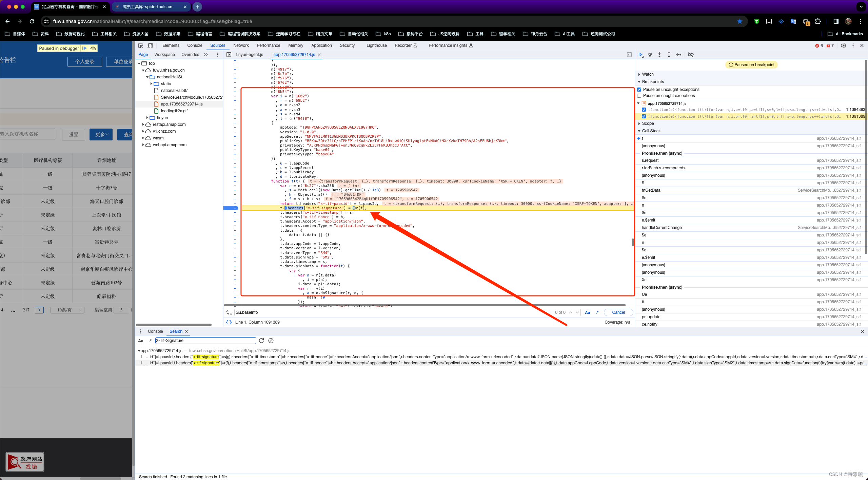Toggle the Pause on uncaught exceptions checkbox
The height and width of the screenshot is (480, 868).
tap(640, 89)
